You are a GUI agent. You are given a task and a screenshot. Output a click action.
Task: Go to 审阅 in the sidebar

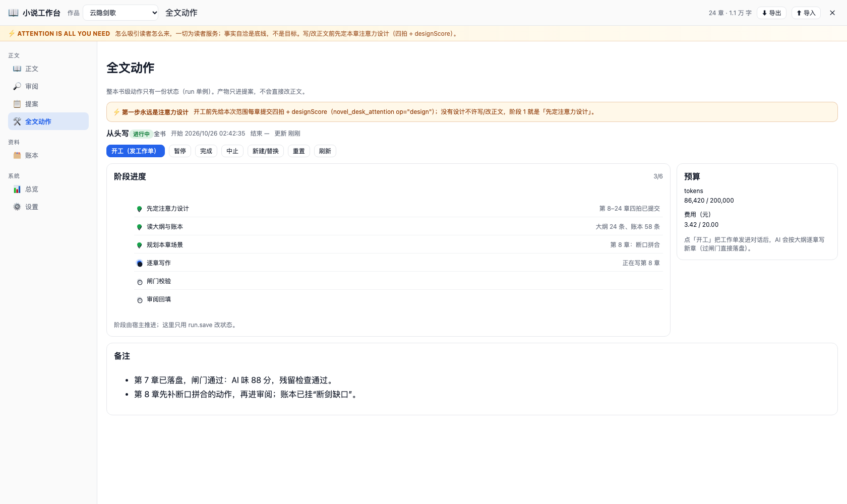[x=48, y=86]
